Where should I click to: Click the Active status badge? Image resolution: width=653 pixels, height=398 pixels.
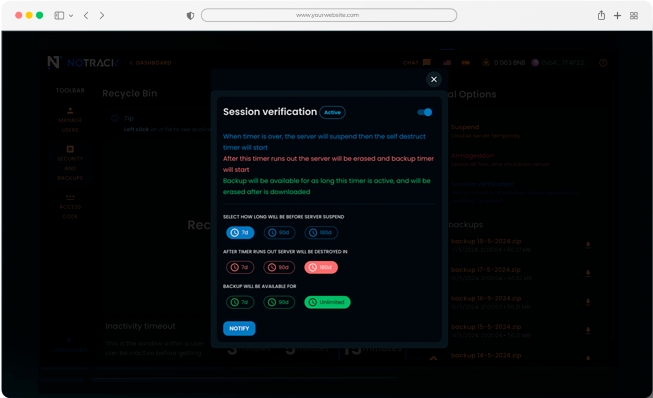[332, 112]
